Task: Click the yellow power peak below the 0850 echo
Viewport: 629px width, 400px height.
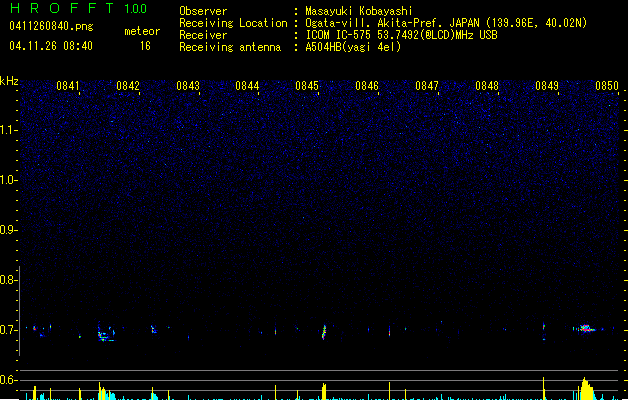Action: [x=586, y=388]
